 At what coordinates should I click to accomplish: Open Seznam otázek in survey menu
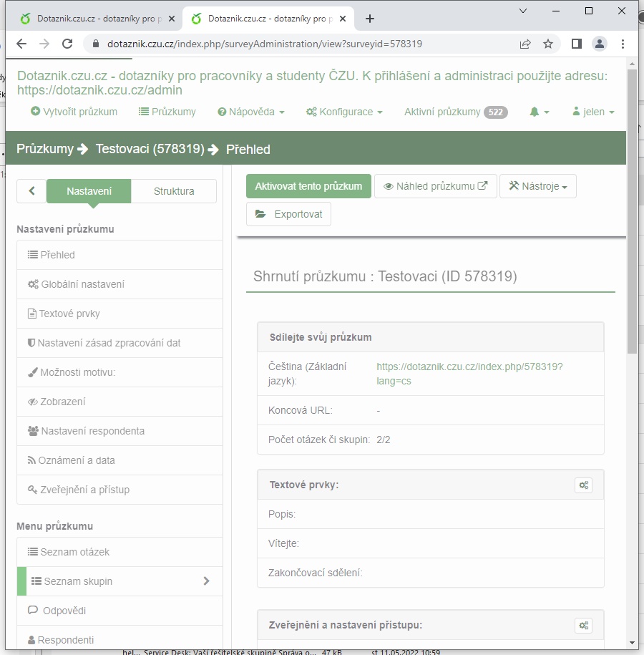[x=74, y=552]
